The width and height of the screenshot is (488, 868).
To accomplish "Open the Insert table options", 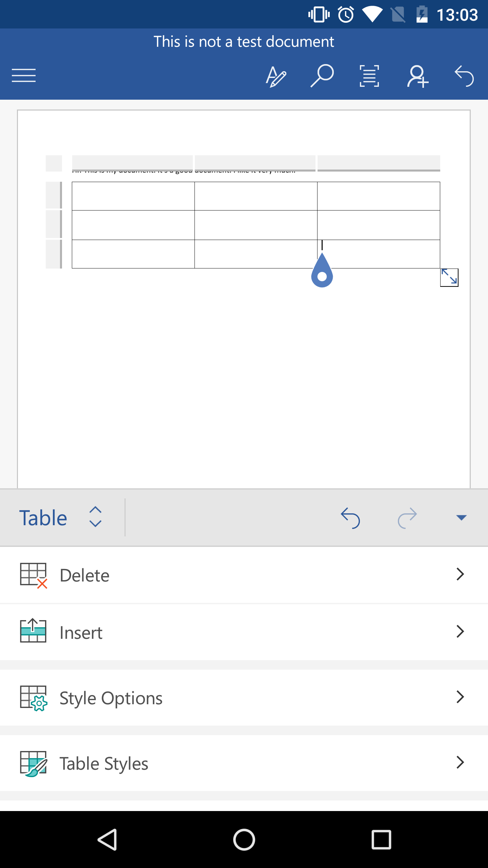I will click(244, 632).
